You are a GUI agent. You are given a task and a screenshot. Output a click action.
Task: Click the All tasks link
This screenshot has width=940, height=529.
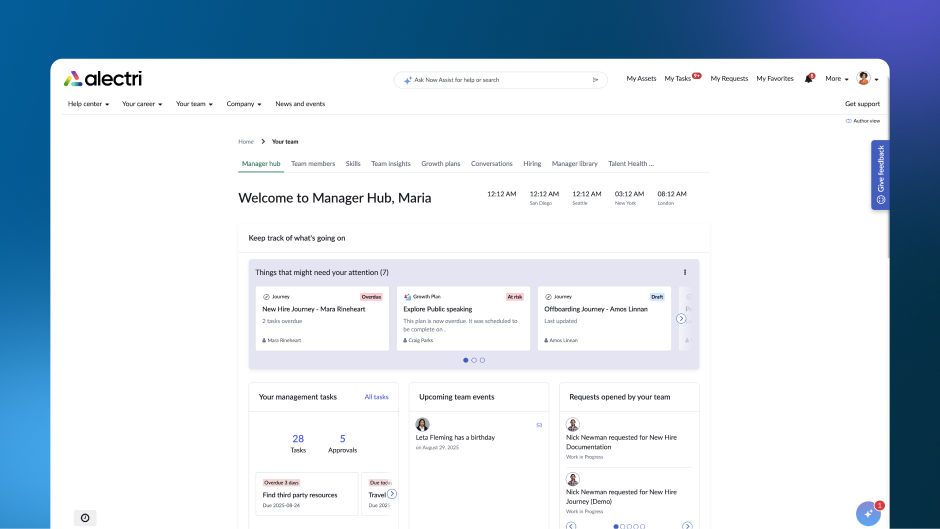point(376,397)
